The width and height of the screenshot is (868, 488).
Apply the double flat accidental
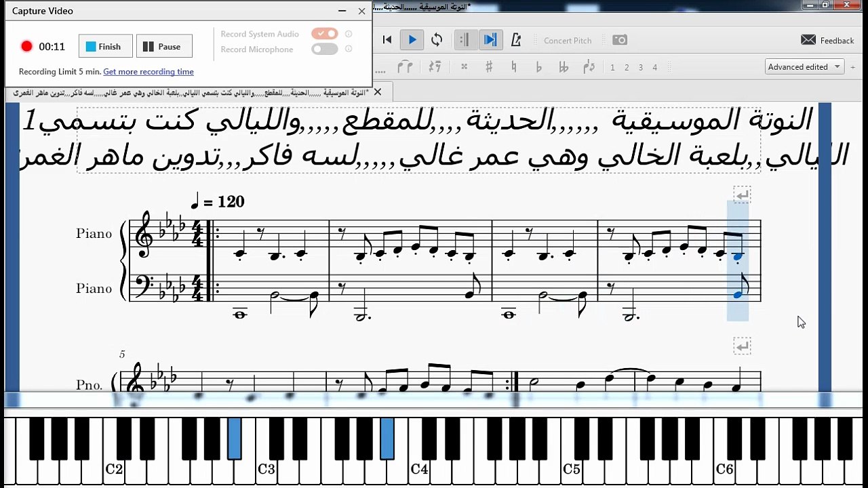click(564, 67)
